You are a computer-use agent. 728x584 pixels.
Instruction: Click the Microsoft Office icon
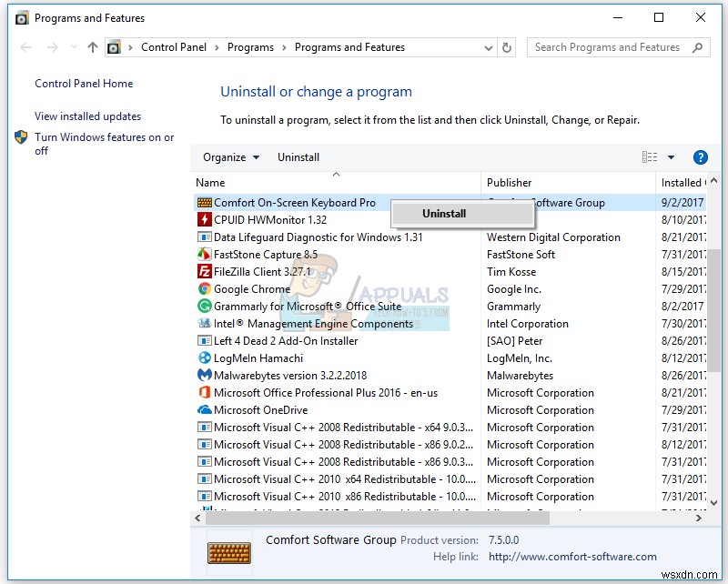click(204, 392)
